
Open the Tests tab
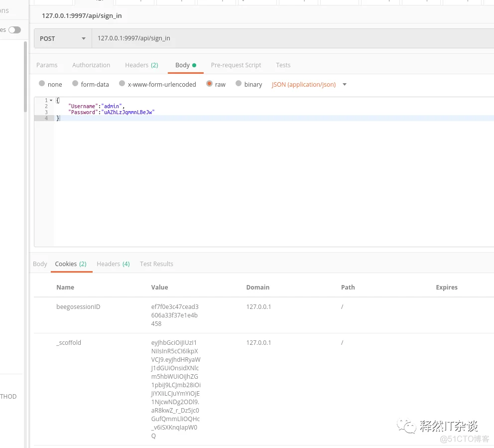pos(283,65)
